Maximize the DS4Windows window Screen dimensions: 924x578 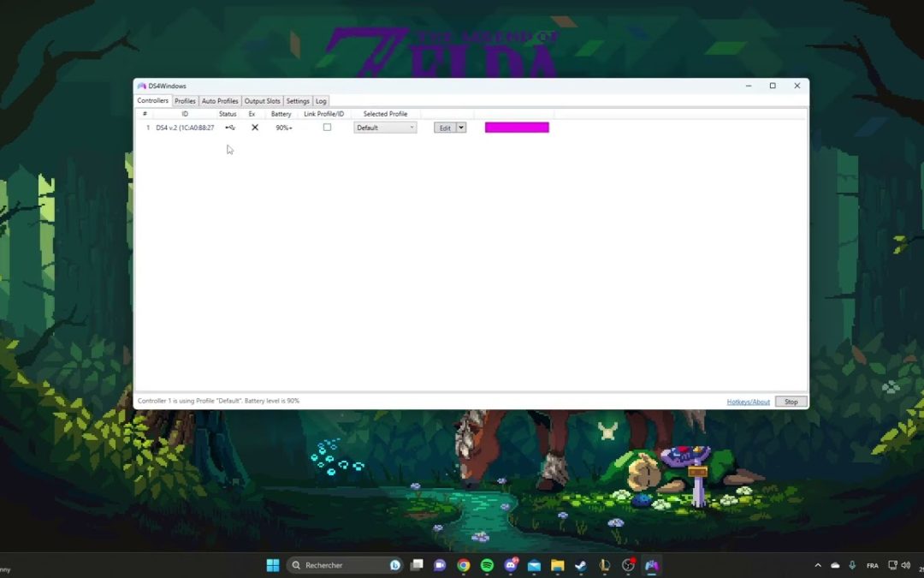click(x=773, y=86)
